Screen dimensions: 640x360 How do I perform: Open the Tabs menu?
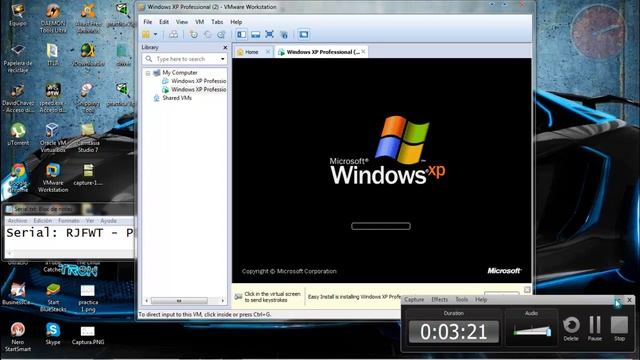pos(217,22)
